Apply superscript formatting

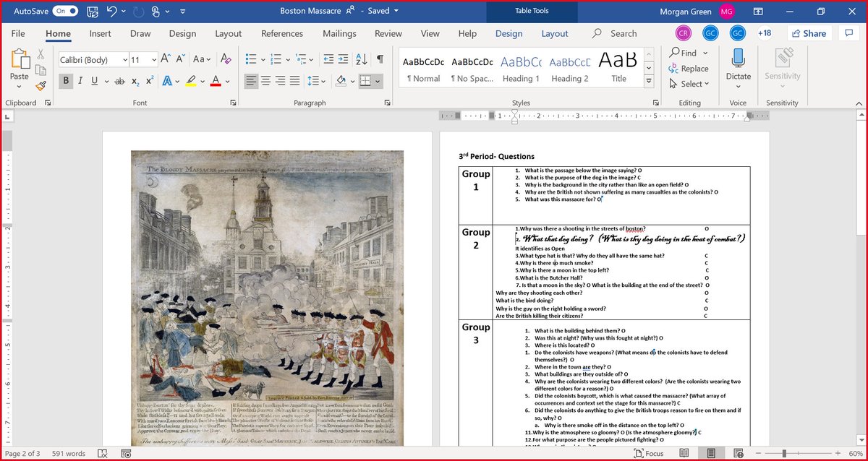point(149,81)
